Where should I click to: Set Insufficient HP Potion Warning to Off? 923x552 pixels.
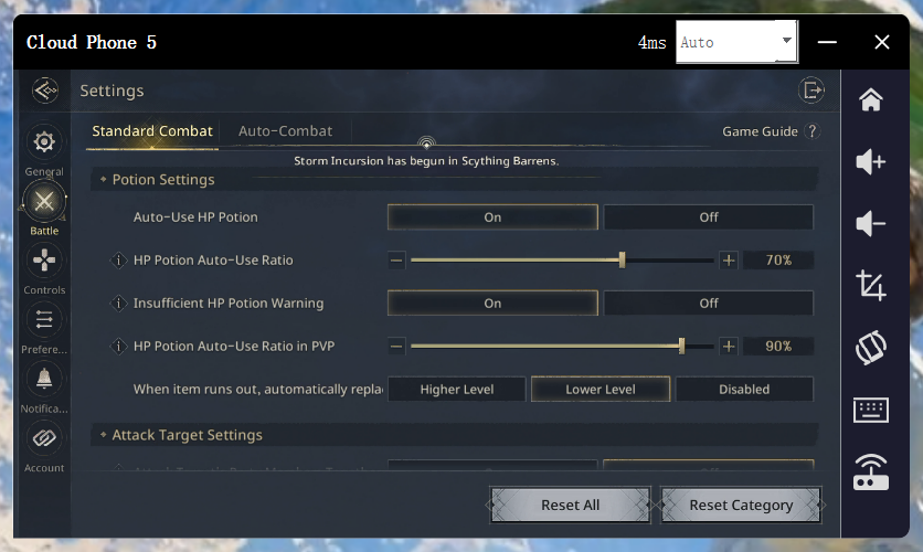(x=709, y=303)
